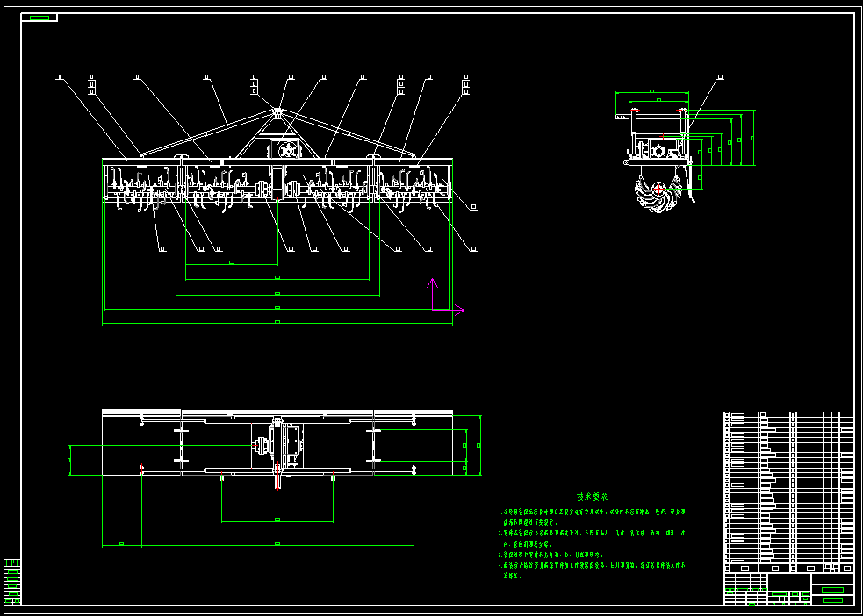The width and height of the screenshot is (863, 616).
Task: Select the top width dimension of side view
Action: [x=651, y=92]
